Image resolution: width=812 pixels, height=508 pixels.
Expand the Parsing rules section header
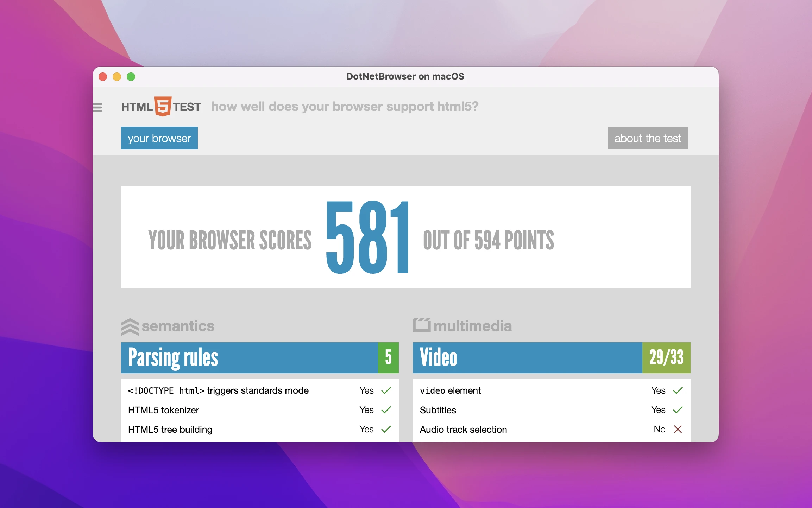click(260, 357)
